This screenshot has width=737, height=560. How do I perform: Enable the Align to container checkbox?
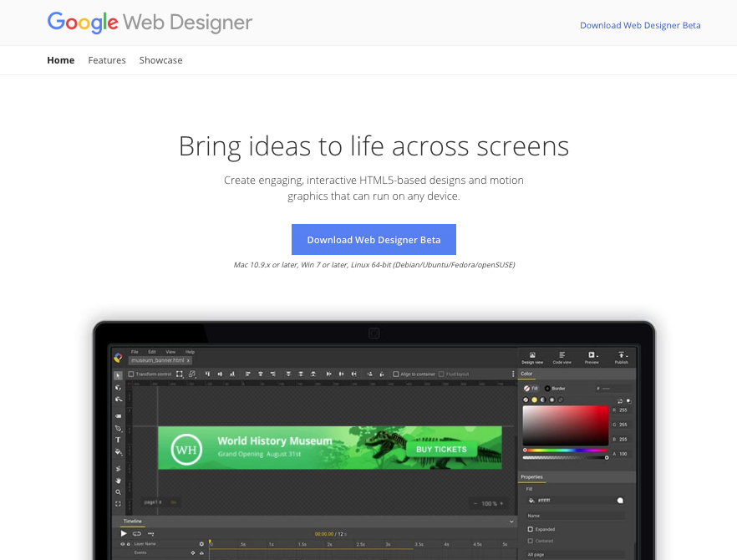396,374
